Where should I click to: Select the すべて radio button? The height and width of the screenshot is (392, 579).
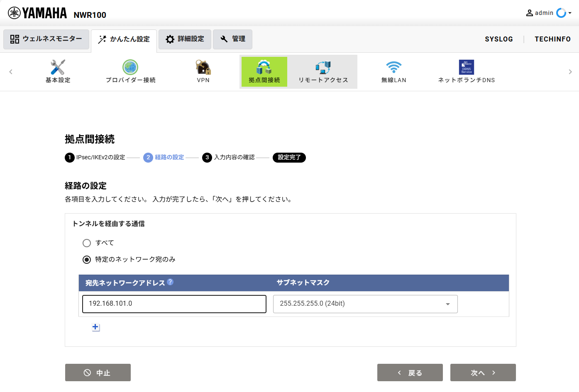pyautogui.click(x=87, y=243)
